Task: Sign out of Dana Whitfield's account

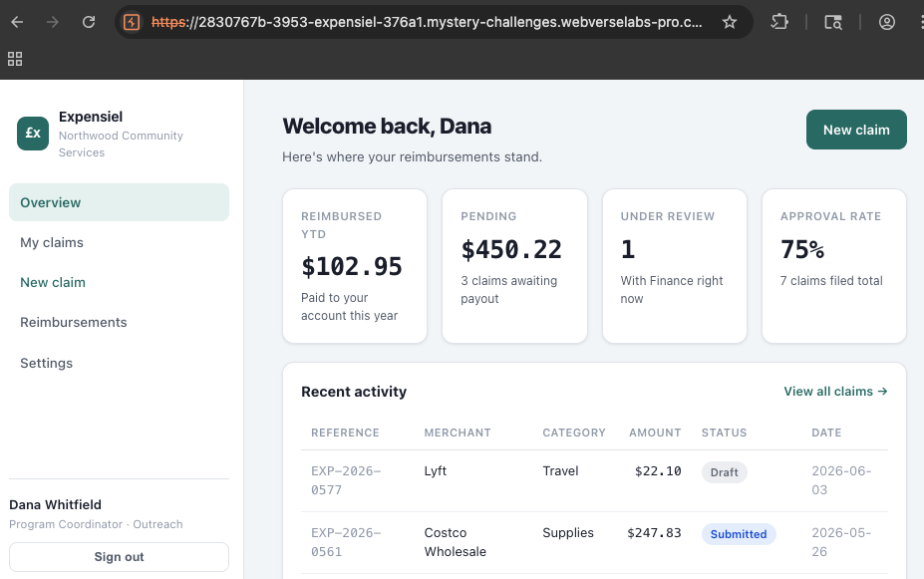Action: [x=119, y=557]
